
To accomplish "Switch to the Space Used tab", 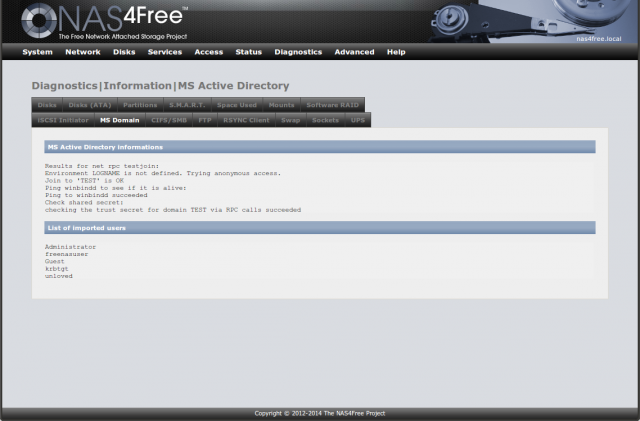I will point(237,105).
